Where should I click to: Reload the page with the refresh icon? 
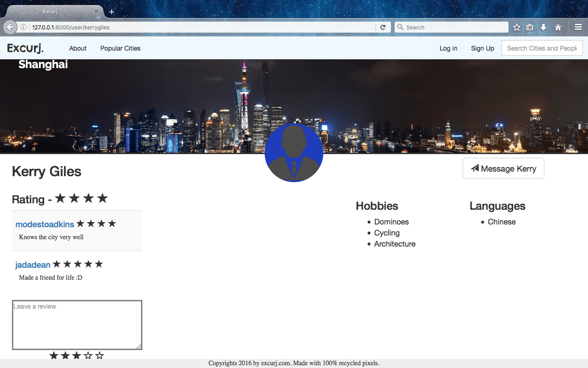383,27
